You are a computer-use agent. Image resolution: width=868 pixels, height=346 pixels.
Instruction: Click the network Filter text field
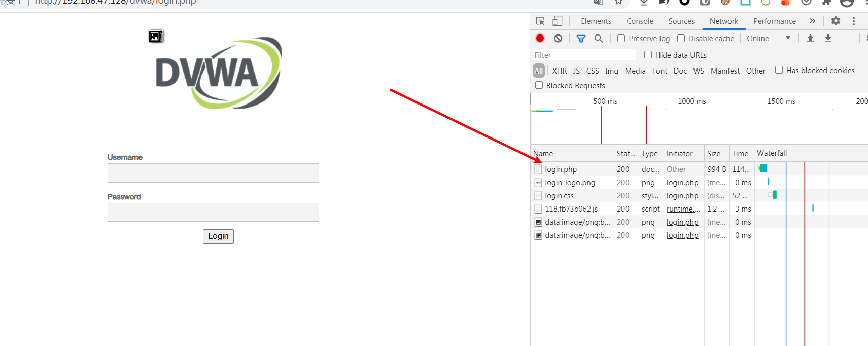[x=583, y=55]
